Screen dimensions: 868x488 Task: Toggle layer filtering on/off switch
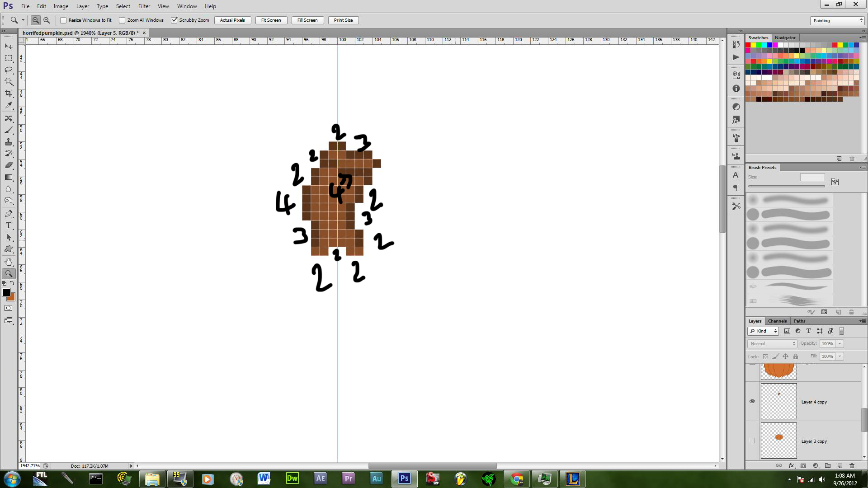[x=841, y=331]
